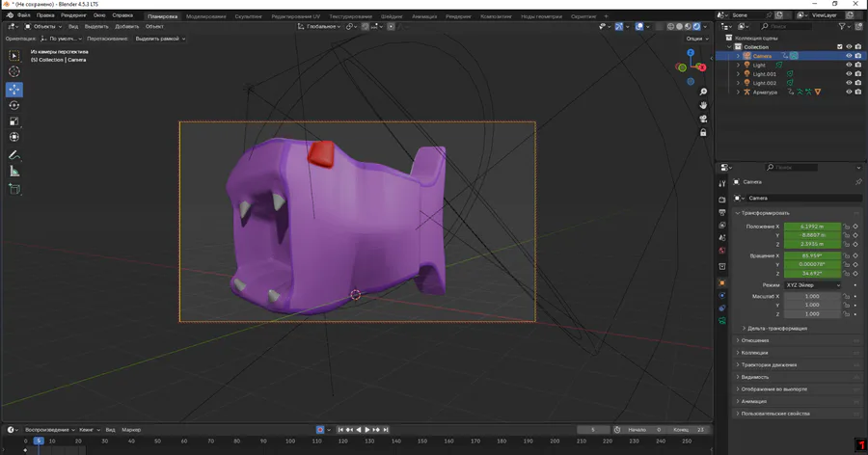Select the box select tool in toolbar

(14, 55)
